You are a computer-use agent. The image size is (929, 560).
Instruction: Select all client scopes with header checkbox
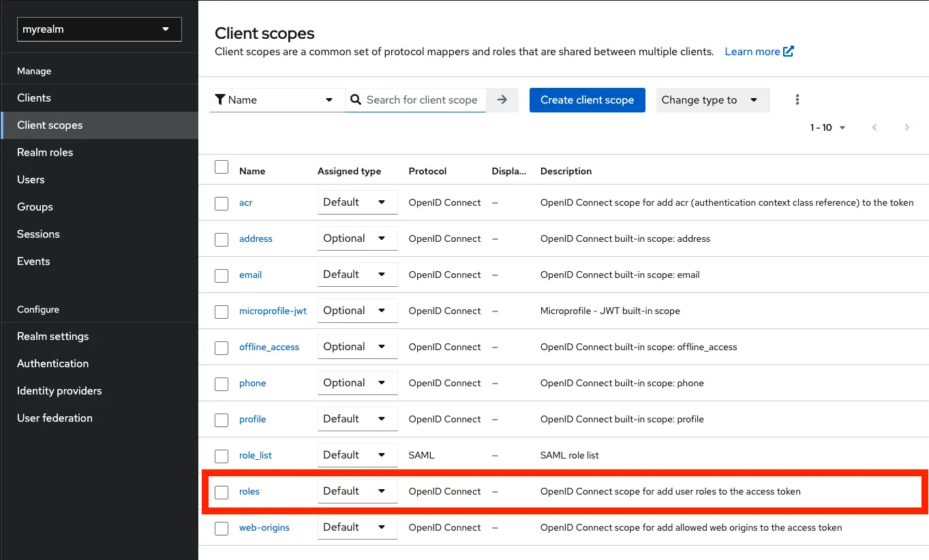(x=221, y=166)
